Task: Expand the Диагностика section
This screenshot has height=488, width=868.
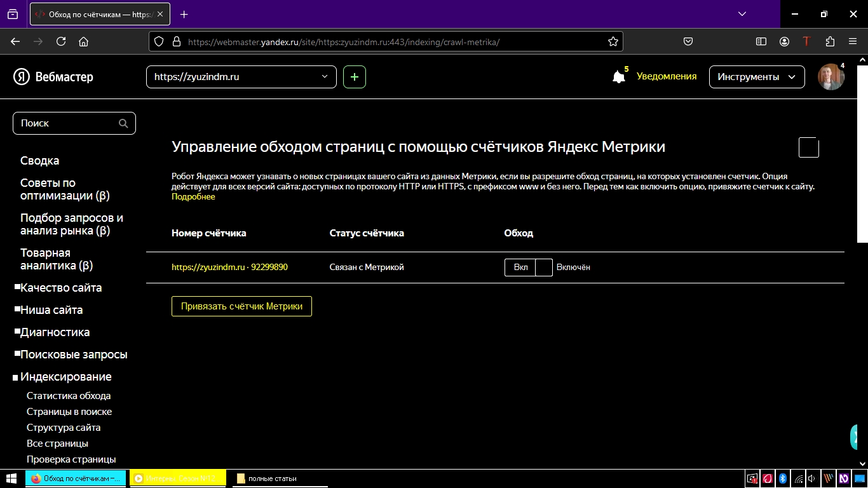Action: pyautogui.click(x=55, y=332)
